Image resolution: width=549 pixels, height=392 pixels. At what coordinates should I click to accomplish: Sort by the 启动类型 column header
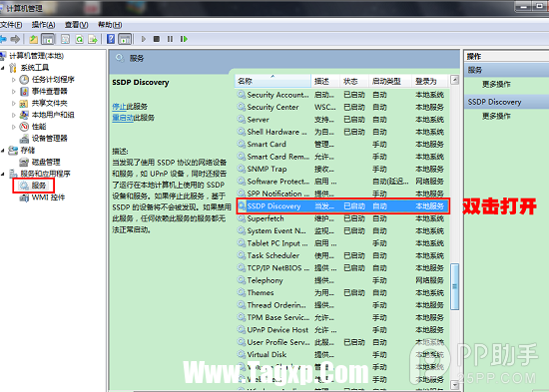(x=390, y=81)
